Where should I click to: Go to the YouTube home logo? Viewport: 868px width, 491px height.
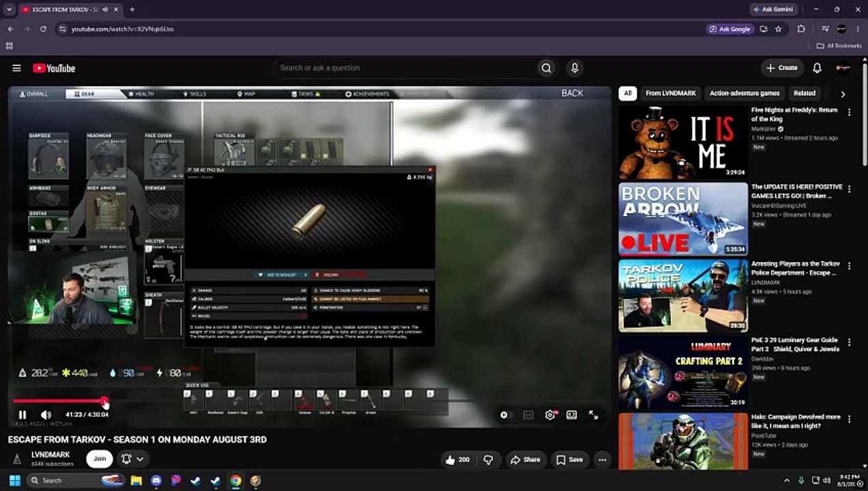[x=54, y=68]
